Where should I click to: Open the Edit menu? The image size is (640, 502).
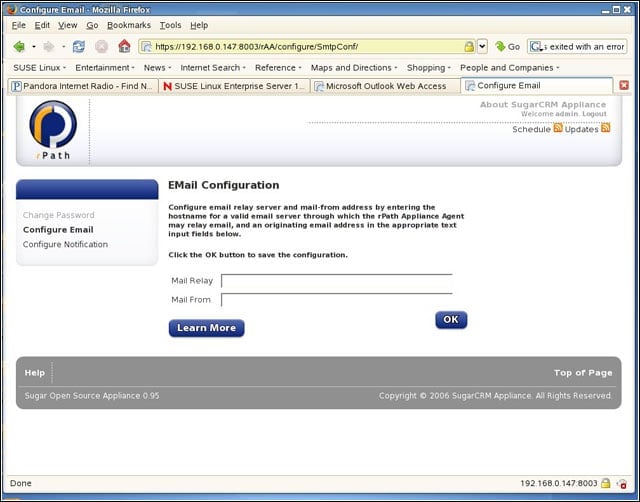coord(42,25)
